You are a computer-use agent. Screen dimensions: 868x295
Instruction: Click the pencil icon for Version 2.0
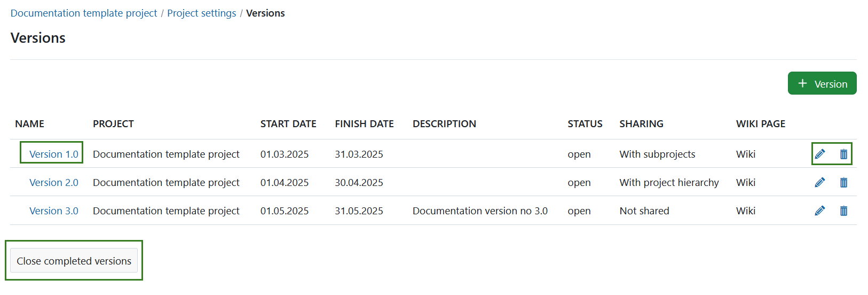(x=820, y=182)
